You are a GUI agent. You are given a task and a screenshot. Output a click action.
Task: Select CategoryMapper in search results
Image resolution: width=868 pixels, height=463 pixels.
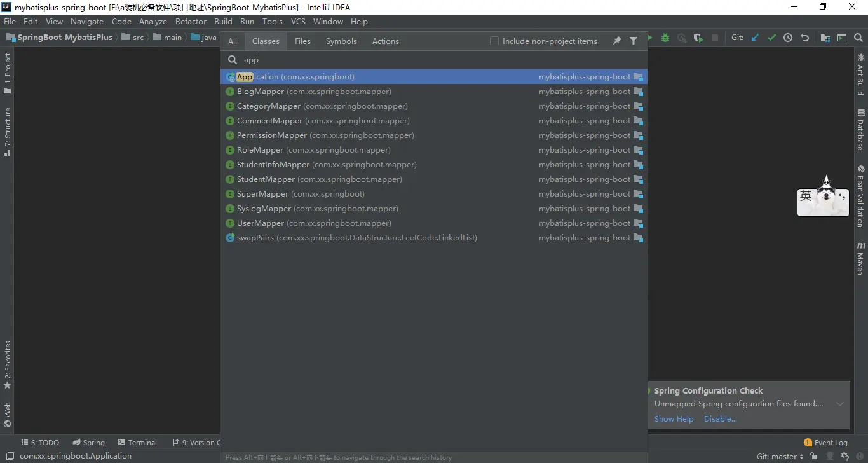[434, 106]
